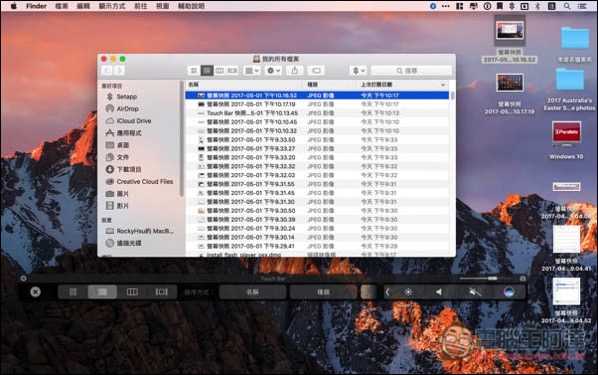Image resolution: width=598 pixels, height=375 pixels.
Task: Open the 檔案 menu
Action: [x=61, y=6]
